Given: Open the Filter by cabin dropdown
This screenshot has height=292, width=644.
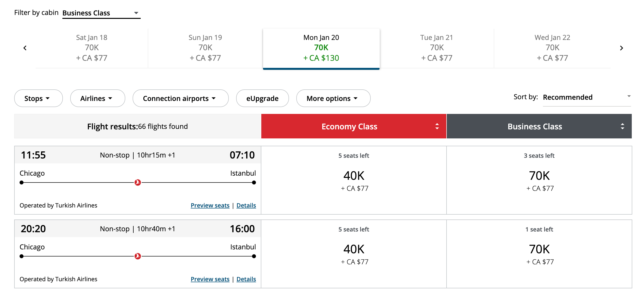Looking at the screenshot, I should [101, 13].
